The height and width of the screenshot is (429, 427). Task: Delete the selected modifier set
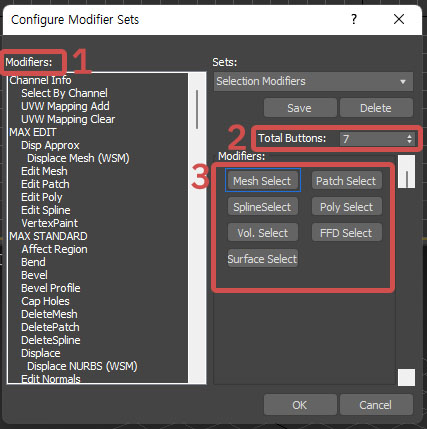376,108
